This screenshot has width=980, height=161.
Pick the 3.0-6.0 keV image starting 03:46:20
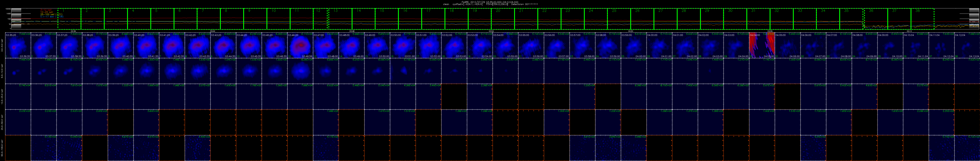pyautogui.click(x=300, y=45)
